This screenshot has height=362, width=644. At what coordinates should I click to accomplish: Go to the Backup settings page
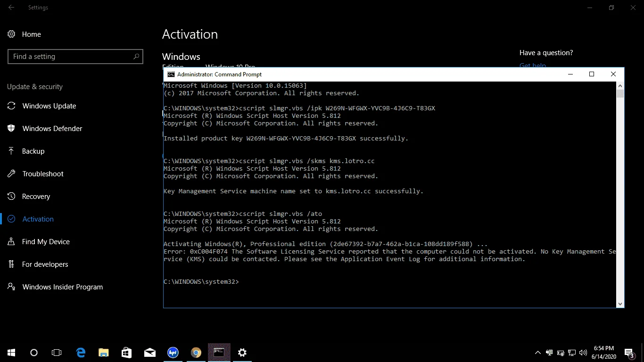click(x=26, y=151)
